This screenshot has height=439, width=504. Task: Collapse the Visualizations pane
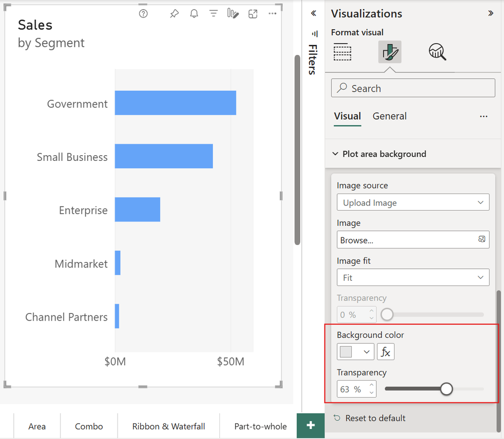(490, 13)
